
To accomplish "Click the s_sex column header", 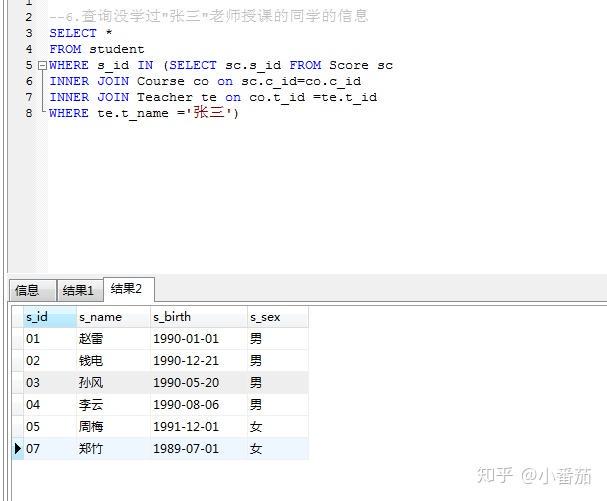I will (278, 317).
